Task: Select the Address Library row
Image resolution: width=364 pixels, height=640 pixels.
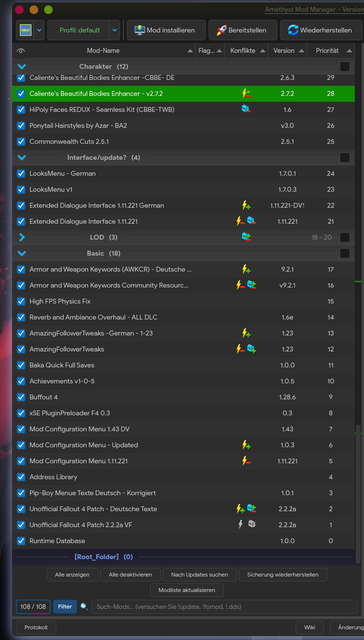Action: tap(184, 477)
